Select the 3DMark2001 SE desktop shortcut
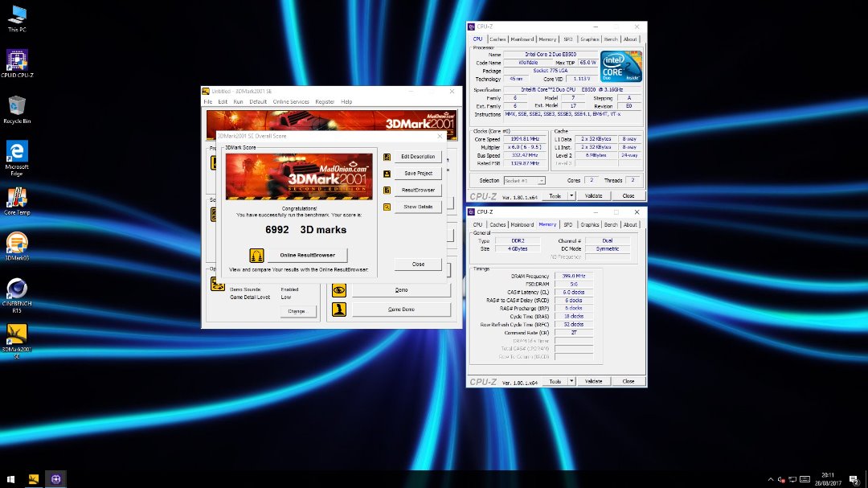The image size is (868, 488). pyautogui.click(x=17, y=341)
